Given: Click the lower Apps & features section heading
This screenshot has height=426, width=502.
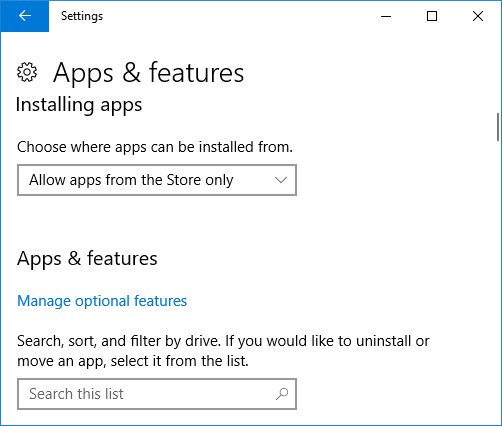Looking at the screenshot, I should (x=87, y=259).
